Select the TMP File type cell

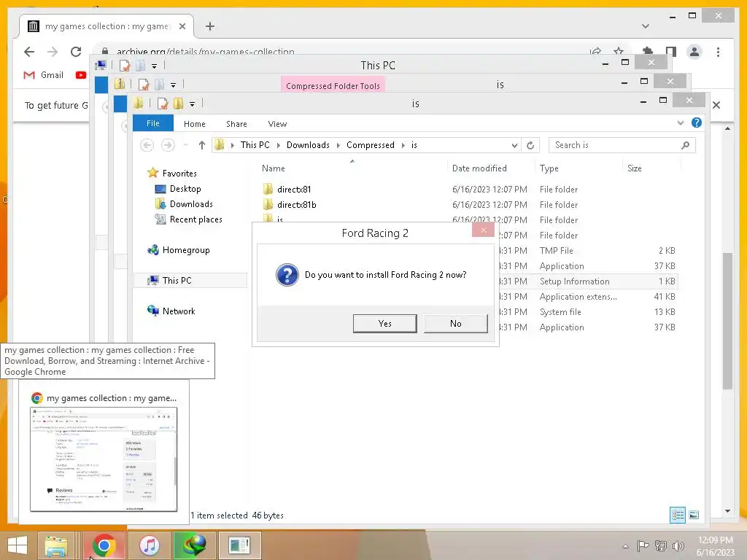tap(557, 251)
